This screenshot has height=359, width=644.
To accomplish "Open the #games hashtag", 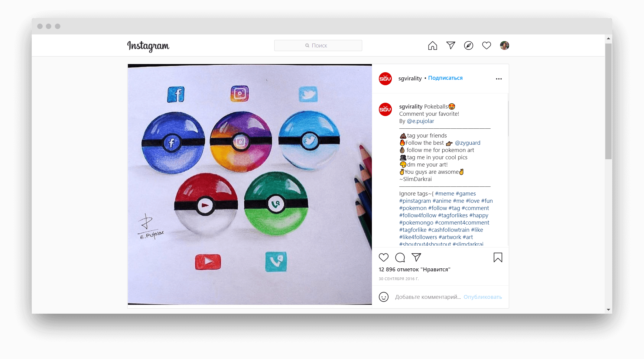I will pos(466,194).
